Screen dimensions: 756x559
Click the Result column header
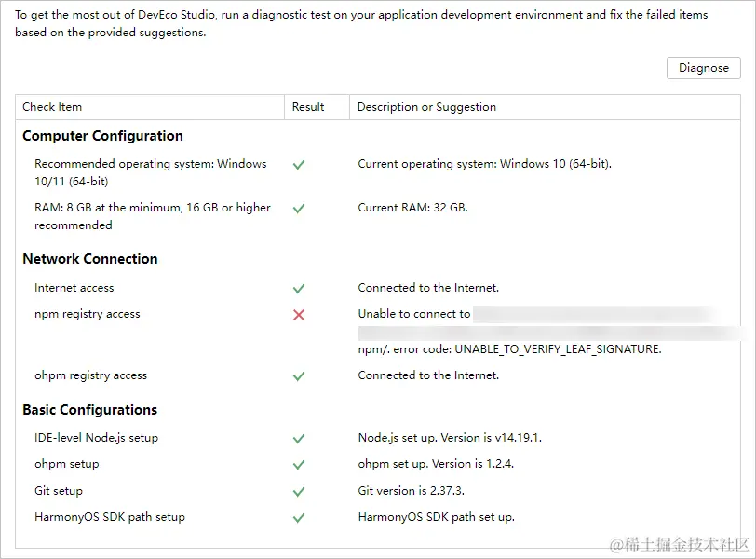pos(308,107)
